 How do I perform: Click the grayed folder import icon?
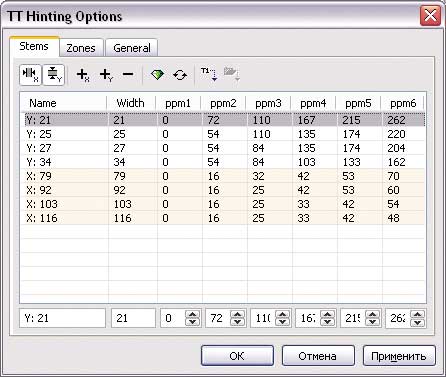point(232,74)
